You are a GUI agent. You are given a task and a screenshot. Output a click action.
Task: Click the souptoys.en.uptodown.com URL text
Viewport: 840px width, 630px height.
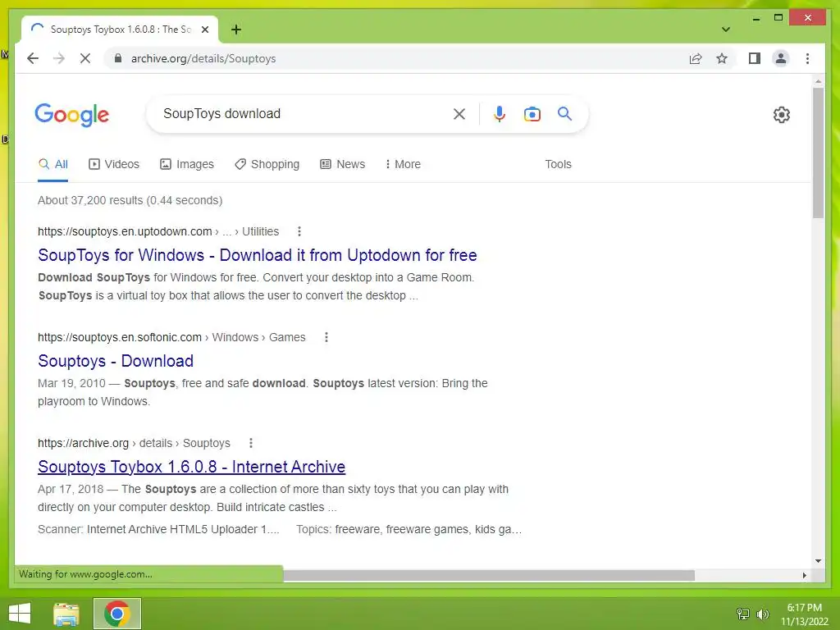[x=125, y=231]
